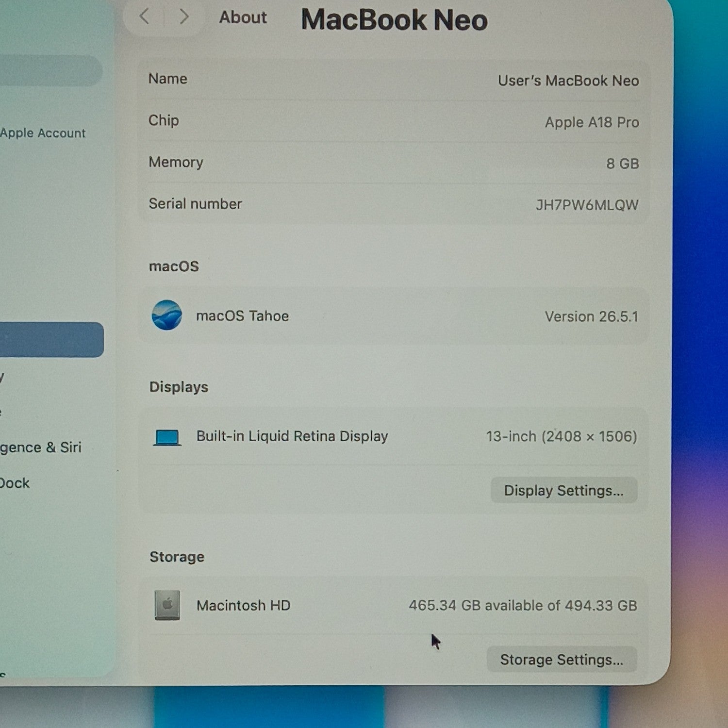Click the Version 26.5.1 text

591,316
